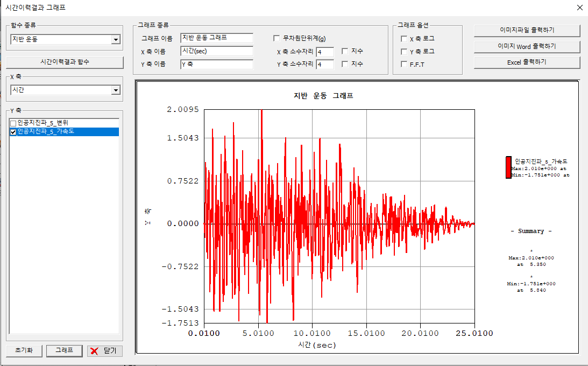Click the 10.0100 x-axis tick label

pos(312,333)
